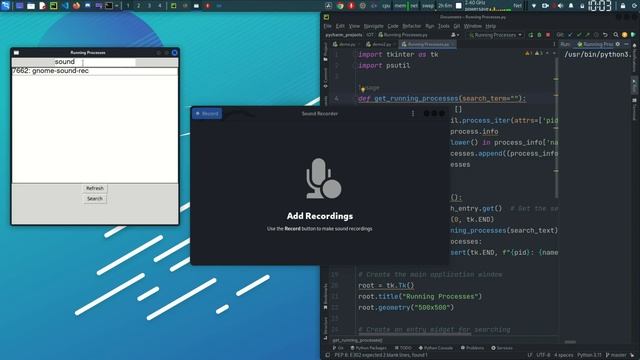Hide the Run panel with minimize icon

[626, 44]
